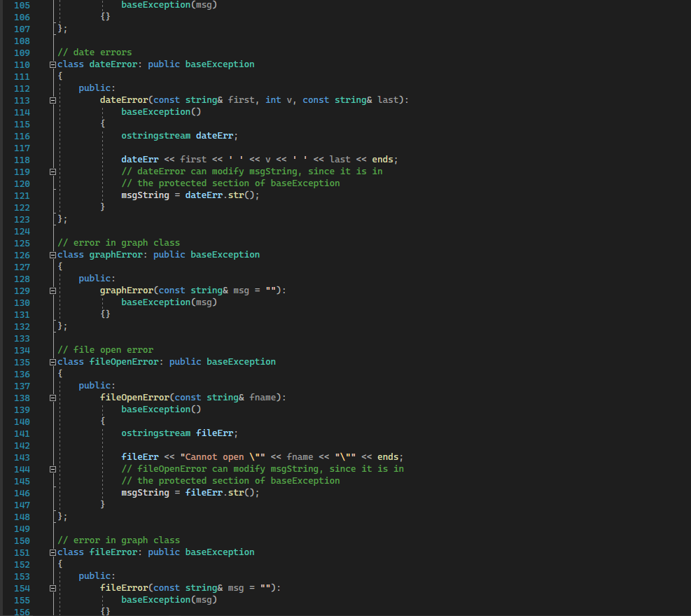Image resolution: width=691 pixels, height=616 pixels.
Task: Collapse the dateError class fold marker
Action: coord(52,64)
